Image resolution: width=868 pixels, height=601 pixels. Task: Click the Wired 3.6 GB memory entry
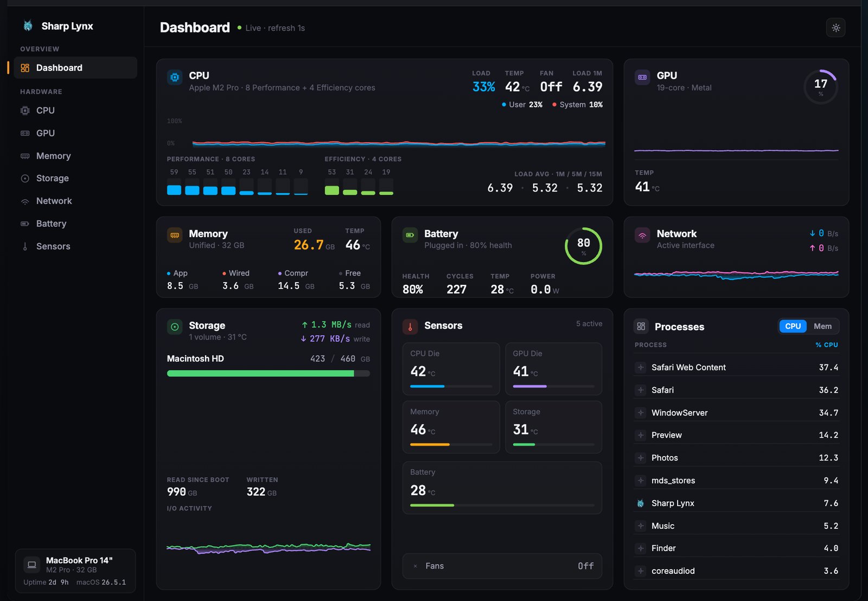(238, 280)
